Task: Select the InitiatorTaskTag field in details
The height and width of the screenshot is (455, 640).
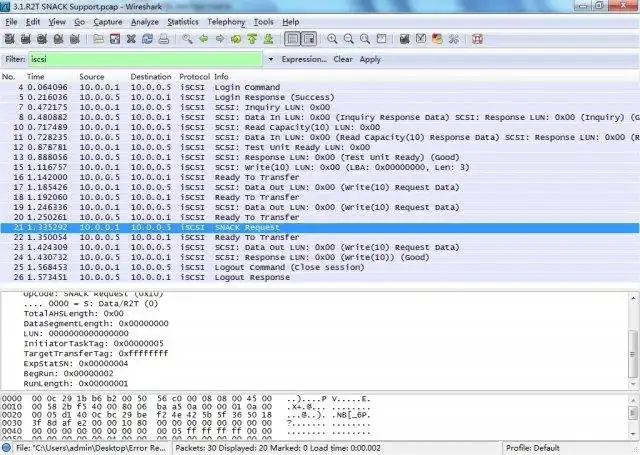Action: tap(93, 344)
